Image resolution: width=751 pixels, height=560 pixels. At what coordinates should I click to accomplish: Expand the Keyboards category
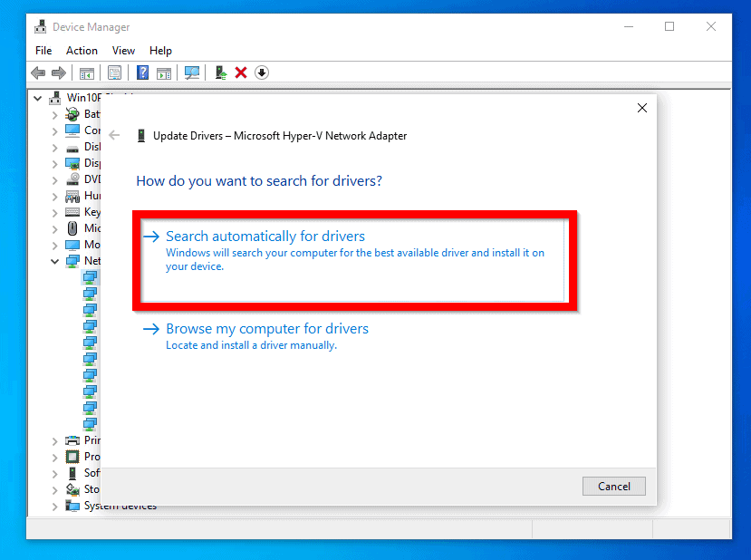(54, 213)
